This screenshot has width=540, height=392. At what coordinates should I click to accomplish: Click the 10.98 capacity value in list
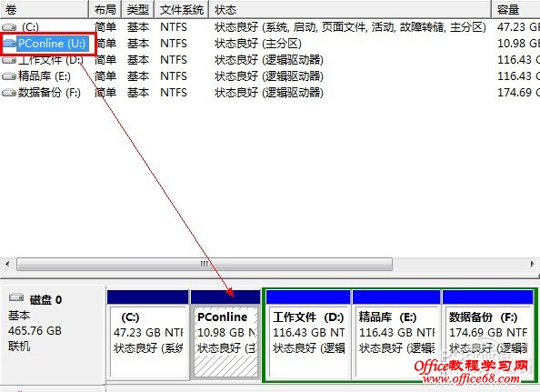coord(518,44)
